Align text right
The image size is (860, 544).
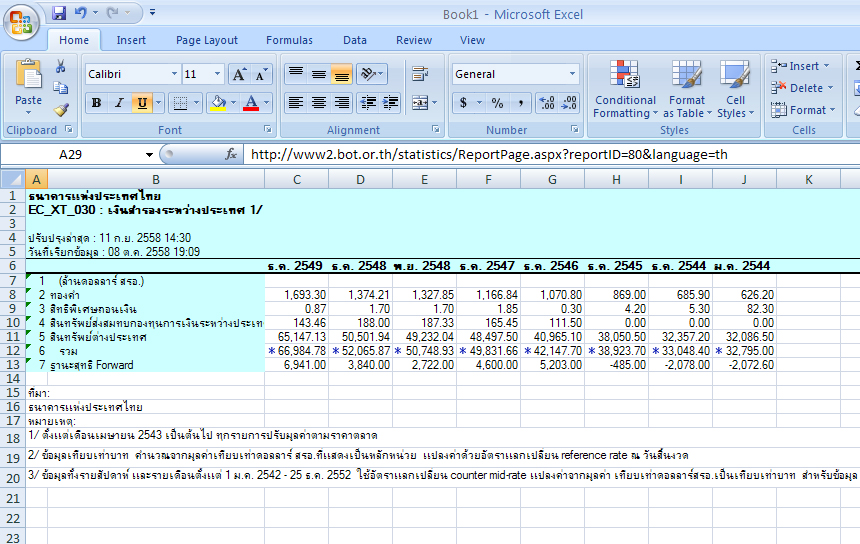341,103
